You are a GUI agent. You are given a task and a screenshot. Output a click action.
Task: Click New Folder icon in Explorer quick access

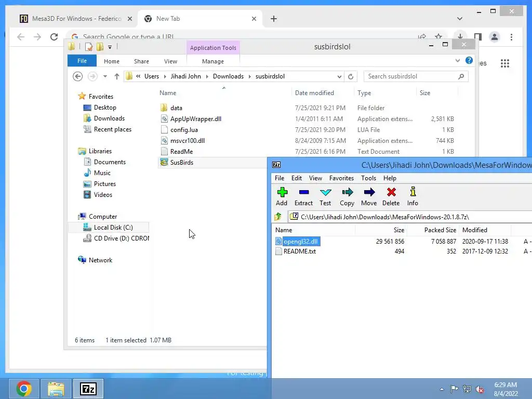pos(100,47)
